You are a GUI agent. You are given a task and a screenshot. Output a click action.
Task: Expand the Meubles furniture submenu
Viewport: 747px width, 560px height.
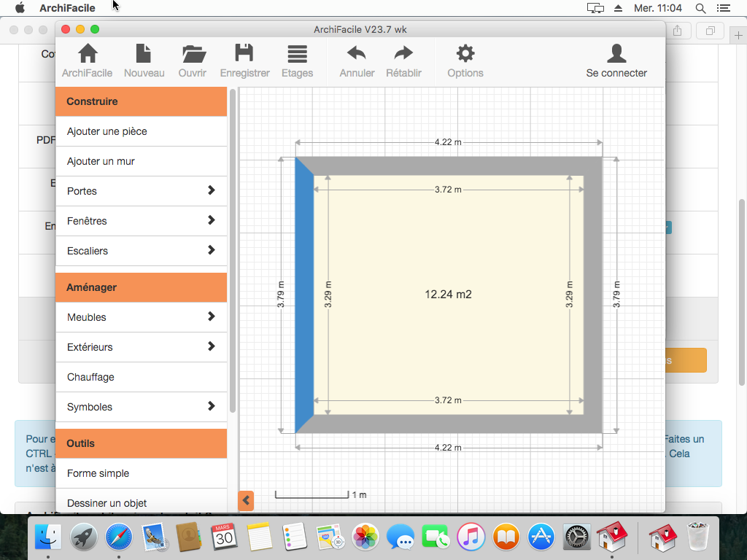pos(211,316)
